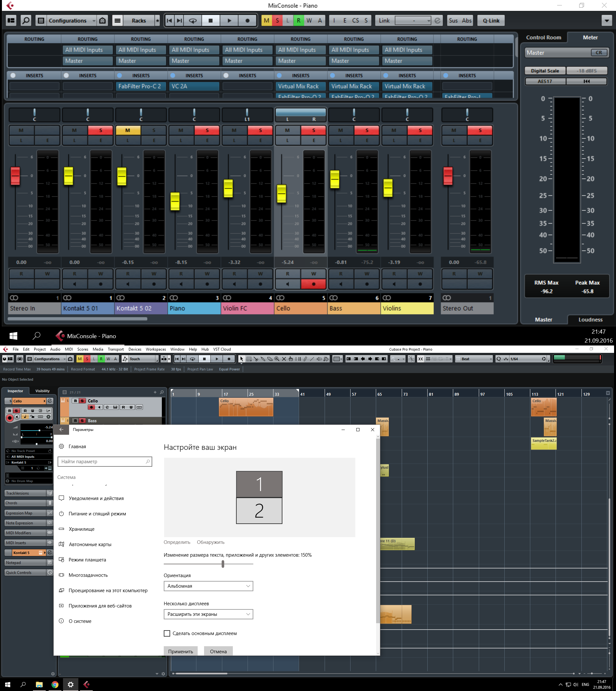616x691 pixels.
Task: Click the Q-Link button
Action: coord(491,21)
